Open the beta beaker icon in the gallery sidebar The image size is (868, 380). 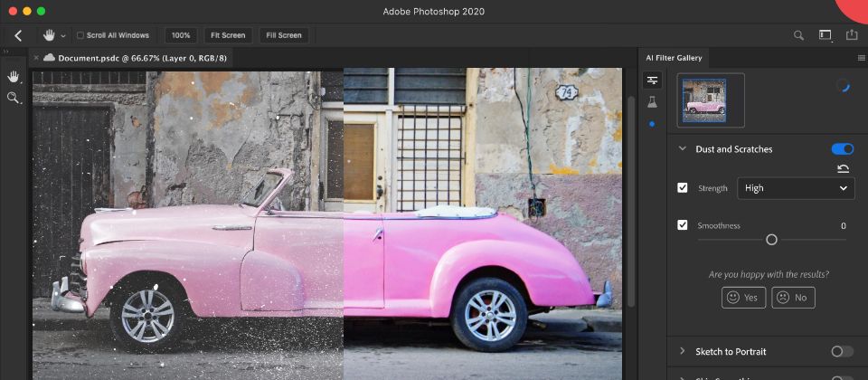pyautogui.click(x=652, y=102)
